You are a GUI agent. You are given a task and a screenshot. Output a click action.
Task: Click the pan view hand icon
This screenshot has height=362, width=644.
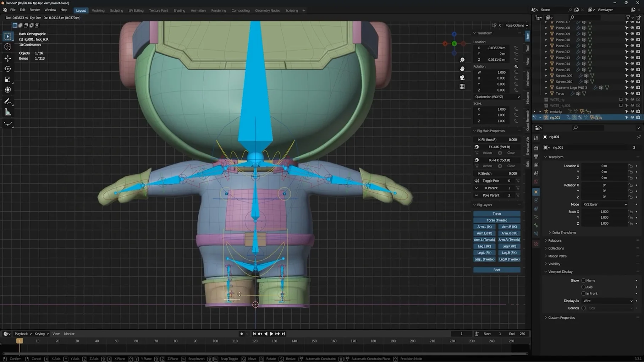point(462,69)
